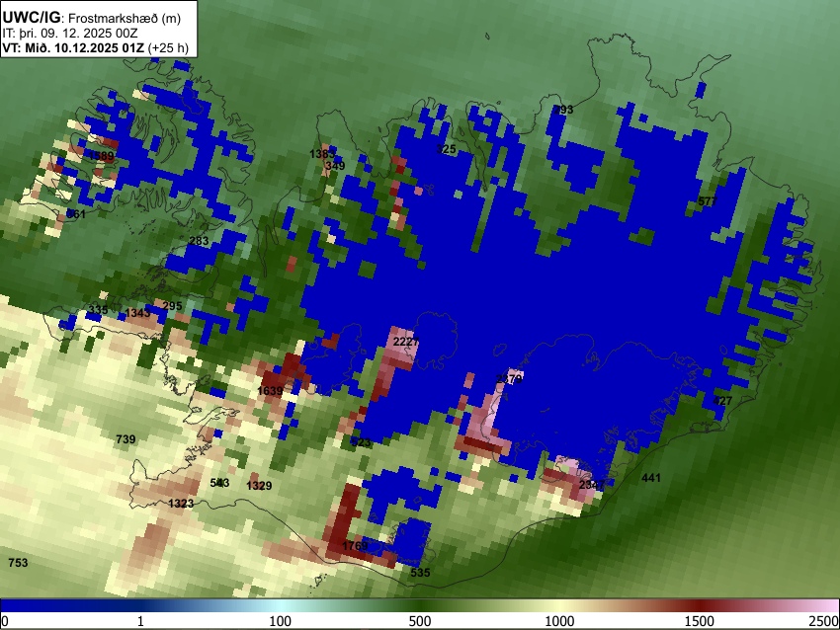Click the 335 value label

click(x=98, y=310)
